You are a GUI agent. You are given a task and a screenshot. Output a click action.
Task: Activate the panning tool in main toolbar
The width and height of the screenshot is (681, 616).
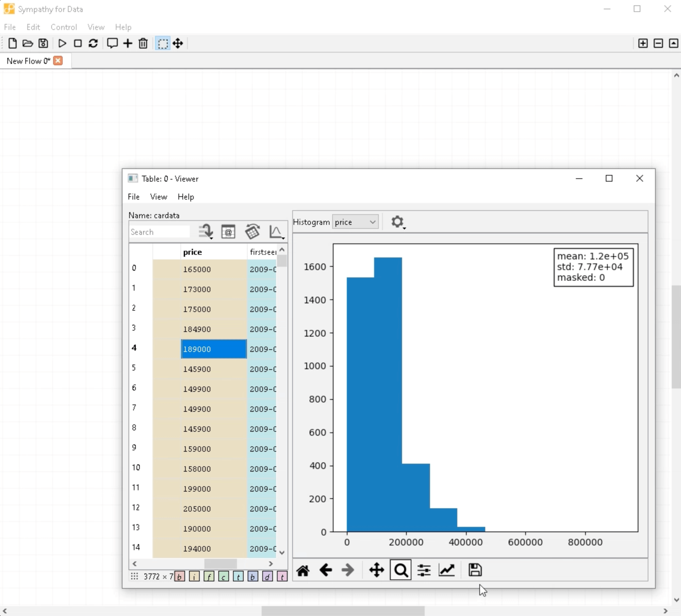click(178, 43)
